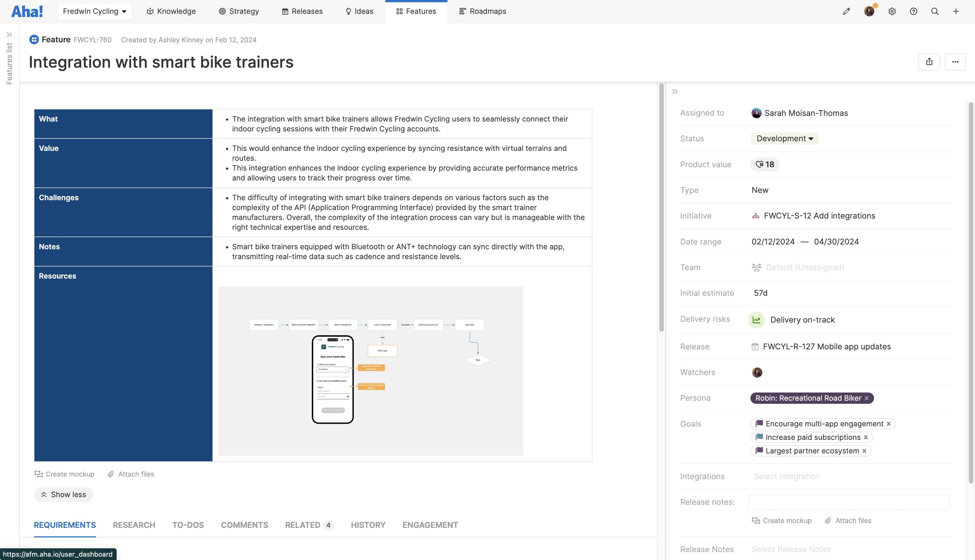Open the settings gear icon
The width and height of the screenshot is (975, 560).
pos(892,11)
